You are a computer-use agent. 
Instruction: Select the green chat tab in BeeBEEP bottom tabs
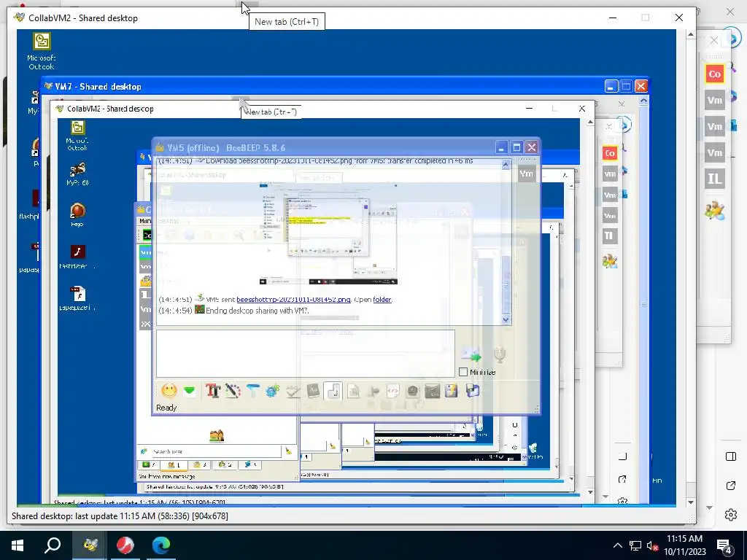pyautogui.click(x=149, y=464)
